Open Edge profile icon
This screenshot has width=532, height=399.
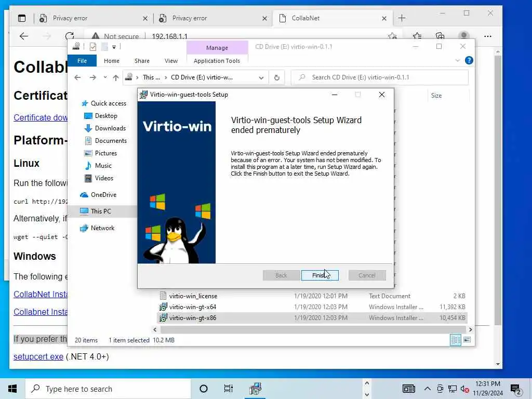click(x=463, y=36)
